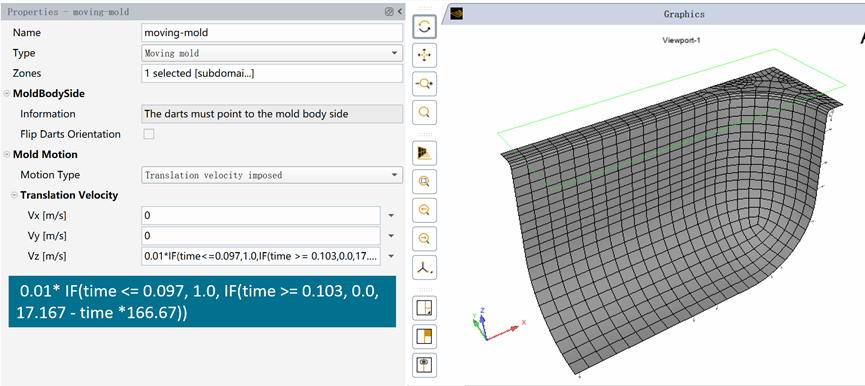This screenshot has width=865, height=386.
Task: Click the 'Vz [m/s]' label
Action: 47,256
